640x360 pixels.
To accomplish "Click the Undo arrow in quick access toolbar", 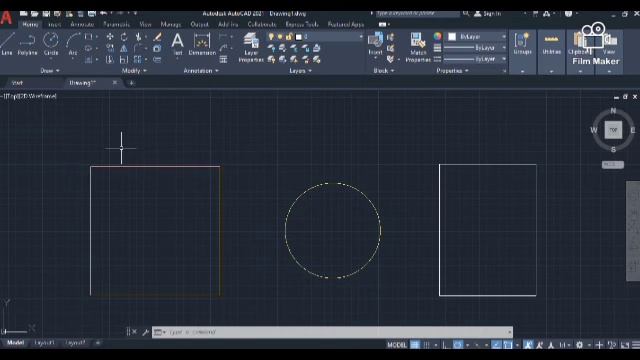I will pyautogui.click(x=103, y=13).
